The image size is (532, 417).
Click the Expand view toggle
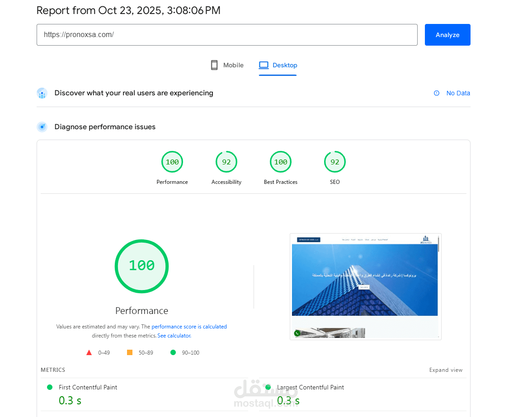point(446,370)
